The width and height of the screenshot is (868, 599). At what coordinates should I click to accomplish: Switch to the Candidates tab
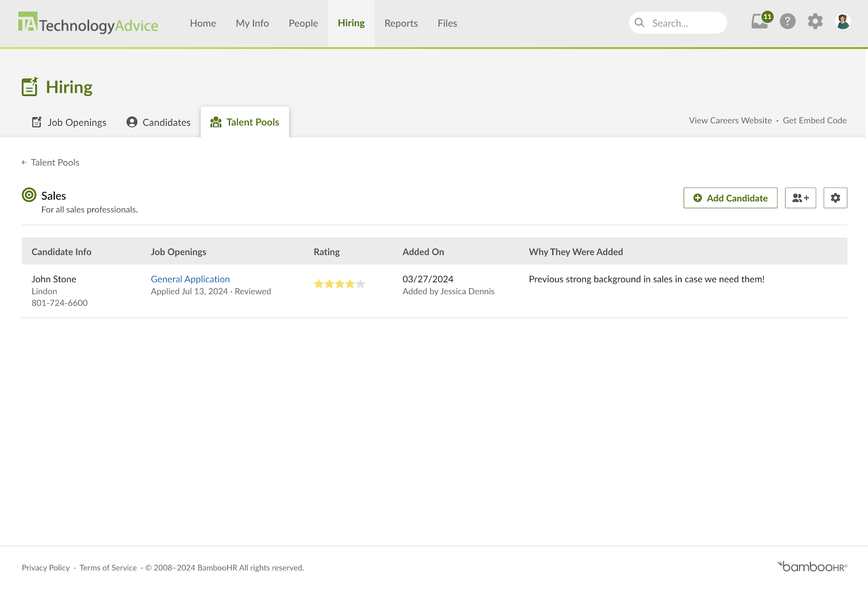point(158,122)
